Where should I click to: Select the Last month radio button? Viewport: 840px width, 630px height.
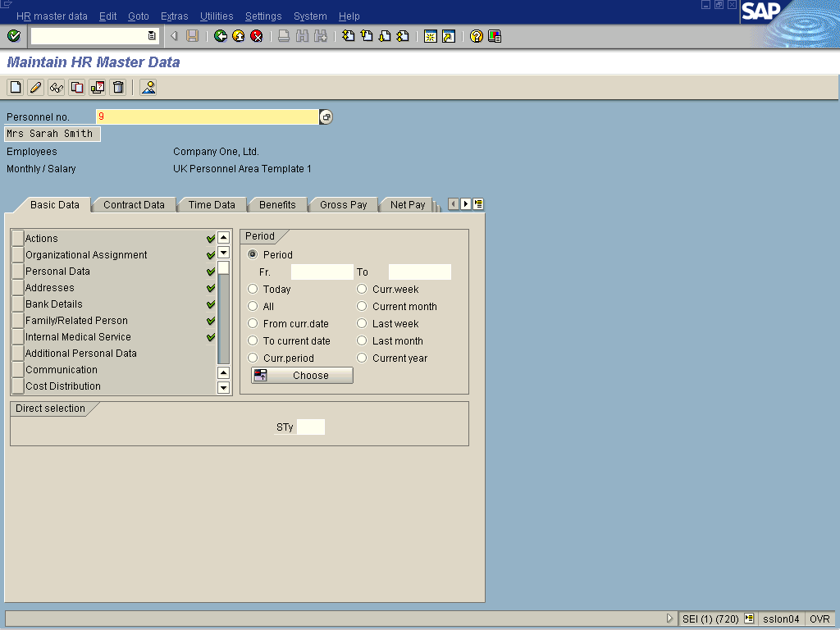click(x=362, y=340)
